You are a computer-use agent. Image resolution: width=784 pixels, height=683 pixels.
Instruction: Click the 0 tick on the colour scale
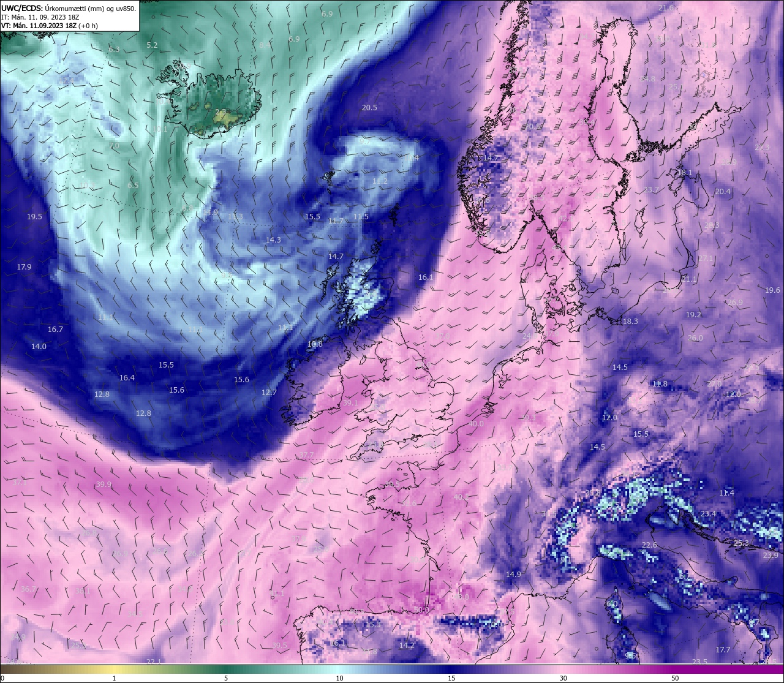click(3, 678)
